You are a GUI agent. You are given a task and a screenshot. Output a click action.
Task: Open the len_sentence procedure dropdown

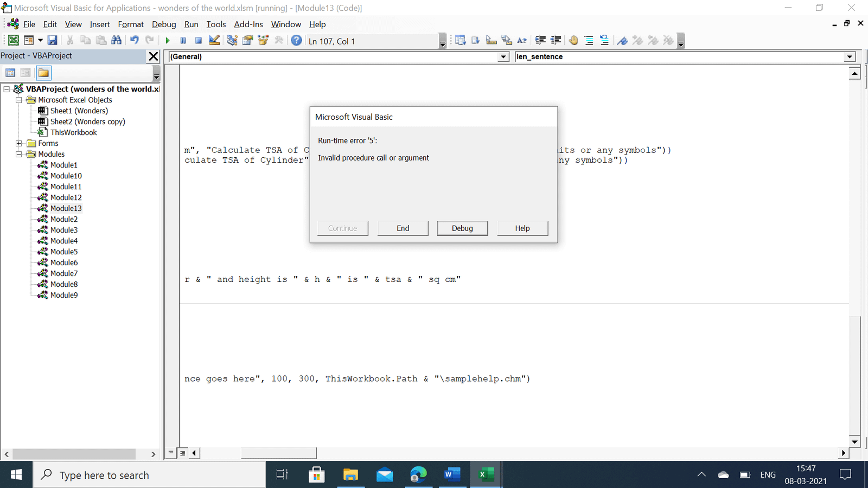pos(850,57)
